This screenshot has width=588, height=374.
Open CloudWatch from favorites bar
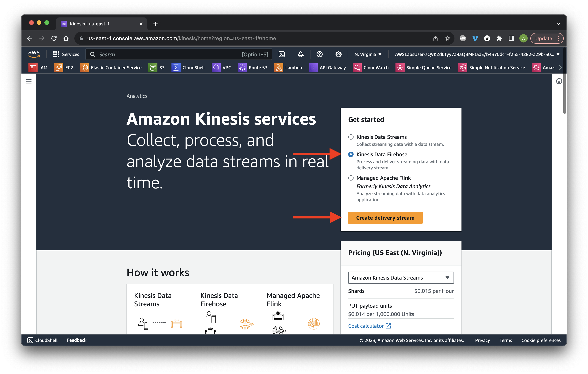click(x=371, y=68)
